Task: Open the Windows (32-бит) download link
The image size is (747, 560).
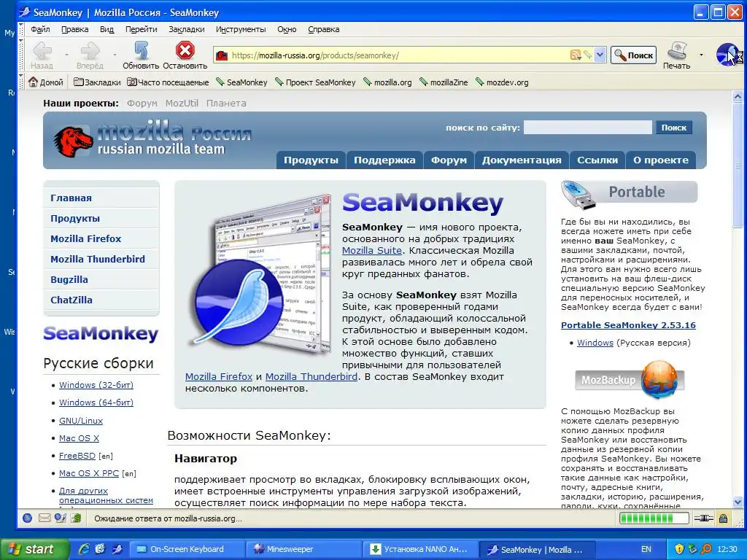Action: pos(96,385)
